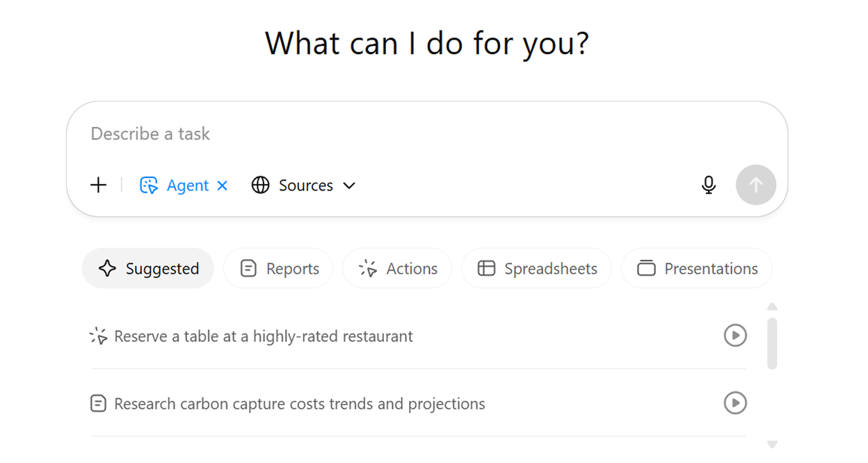Switch to the Reports tab

(x=278, y=268)
